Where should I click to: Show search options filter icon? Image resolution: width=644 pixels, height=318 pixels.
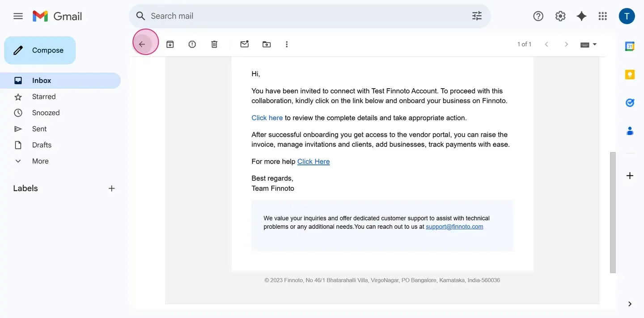[x=477, y=16]
